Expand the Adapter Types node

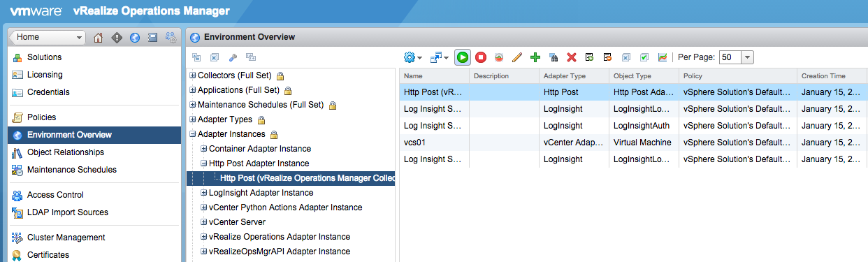pyautogui.click(x=193, y=119)
